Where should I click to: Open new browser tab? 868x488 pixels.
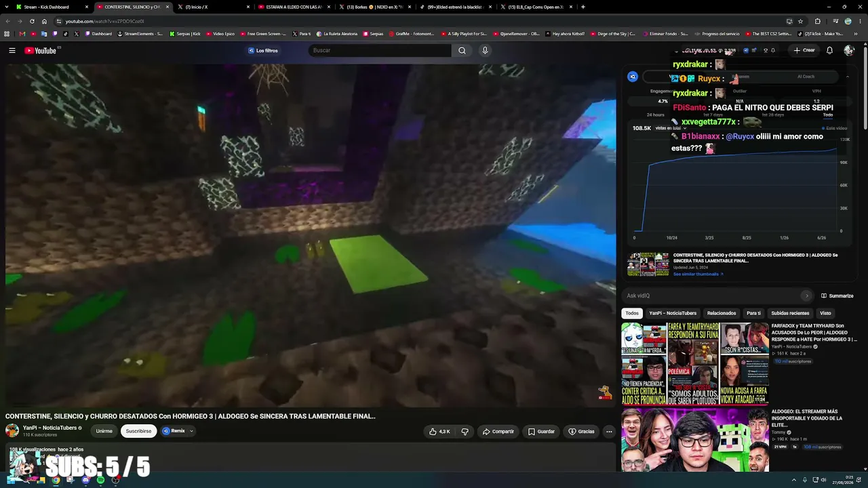pyautogui.click(x=583, y=7)
